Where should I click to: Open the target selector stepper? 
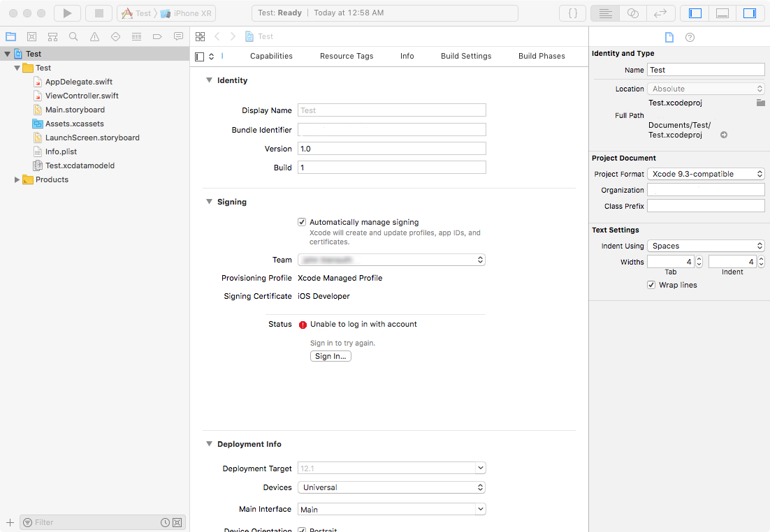[x=211, y=57]
